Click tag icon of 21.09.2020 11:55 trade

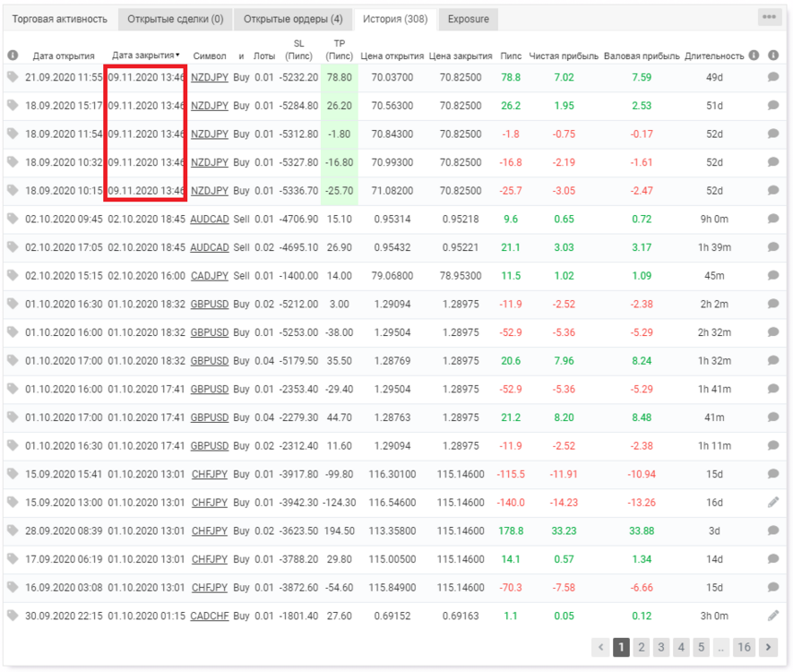13,77
